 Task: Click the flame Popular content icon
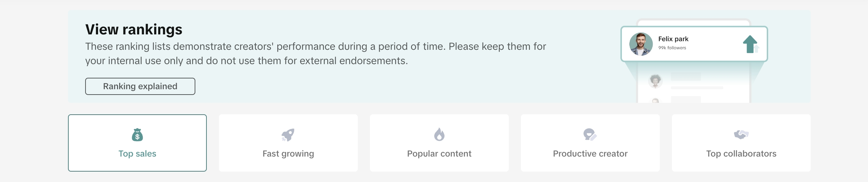(x=439, y=135)
